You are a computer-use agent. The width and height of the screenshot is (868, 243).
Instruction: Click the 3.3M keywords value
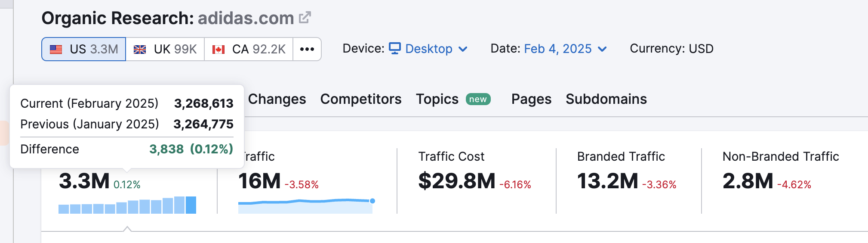(84, 181)
